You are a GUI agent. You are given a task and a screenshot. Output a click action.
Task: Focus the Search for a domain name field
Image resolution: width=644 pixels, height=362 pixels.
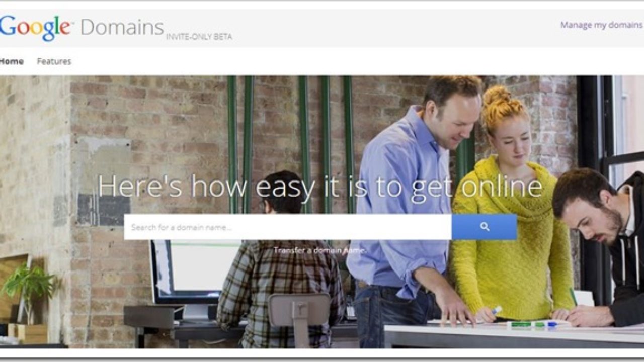click(x=288, y=227)
